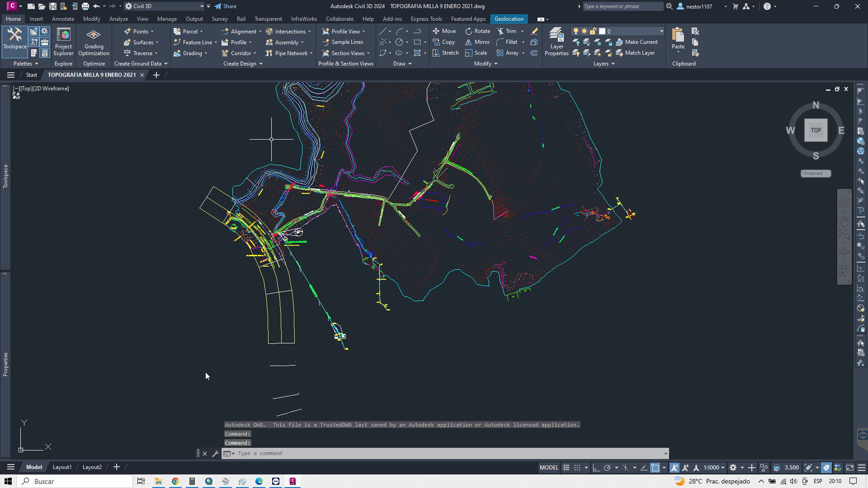Switch to the Annotate ribbon tab
The height and width of the screenshot is (488, 868).
coord(63,19)
